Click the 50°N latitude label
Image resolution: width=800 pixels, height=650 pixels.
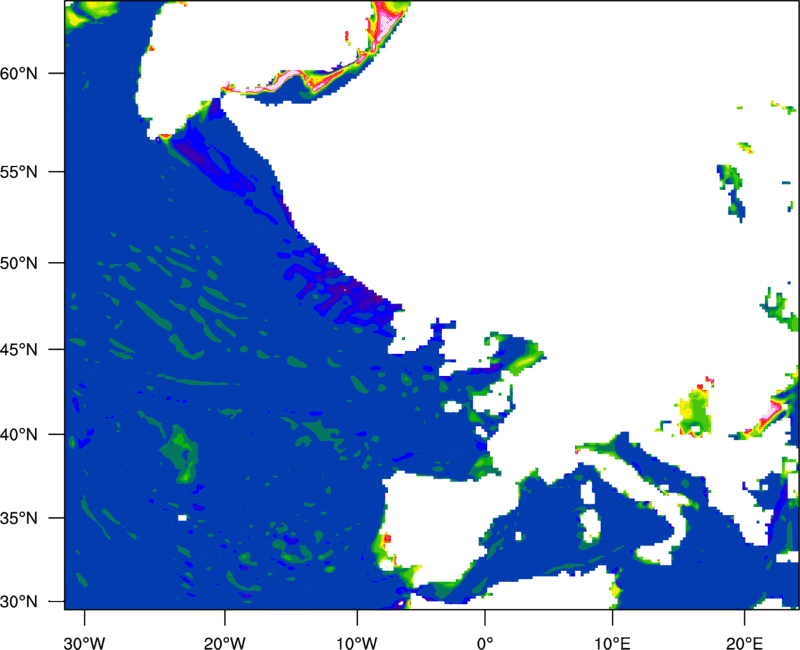[x=19, y=263]
